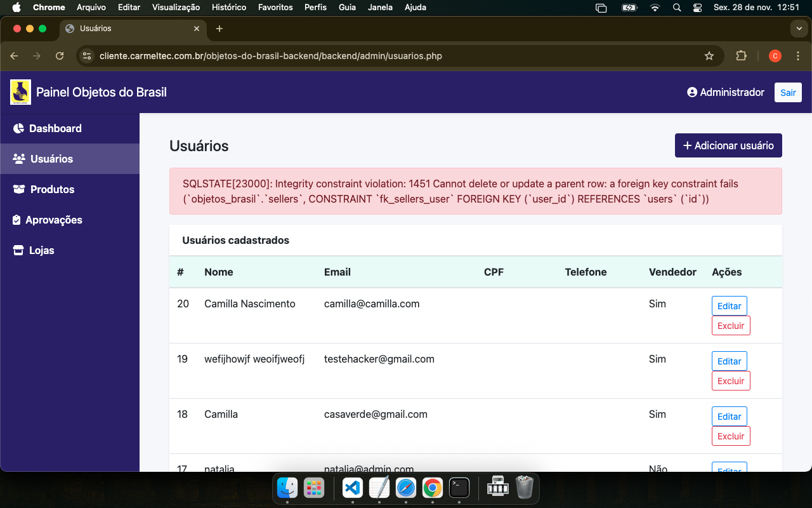The image size is (812, 508).
Task: Reload the page using the refresh icon
Action: [60, 56]
